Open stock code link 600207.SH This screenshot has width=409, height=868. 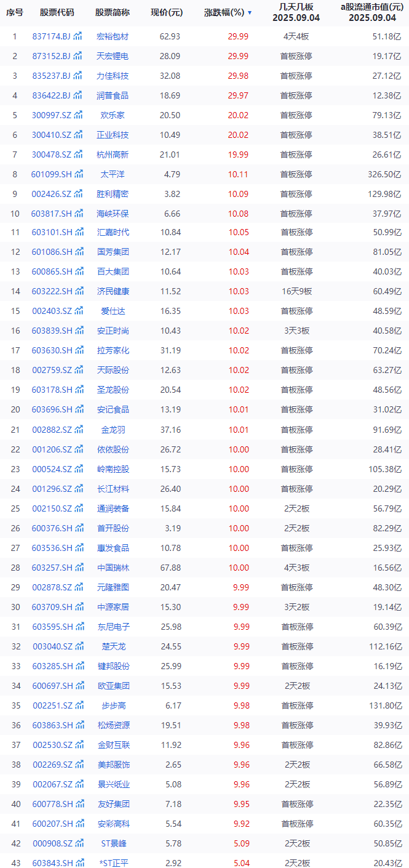pos(52,824)
